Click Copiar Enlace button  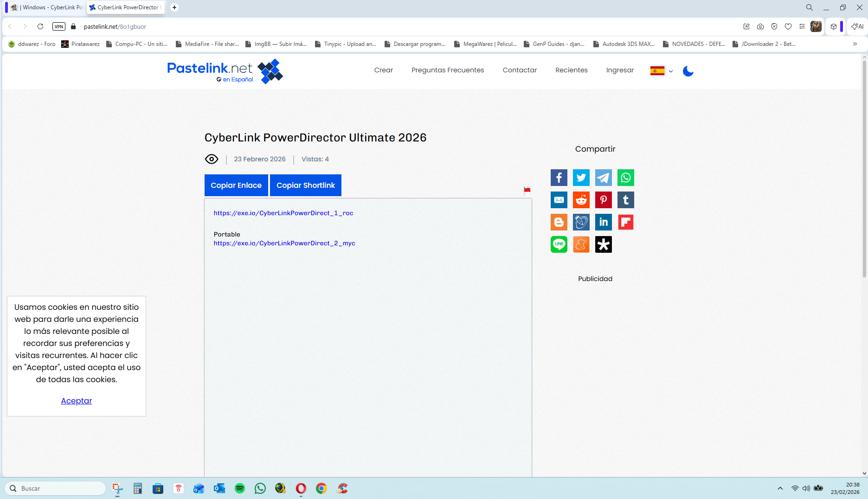236,185
